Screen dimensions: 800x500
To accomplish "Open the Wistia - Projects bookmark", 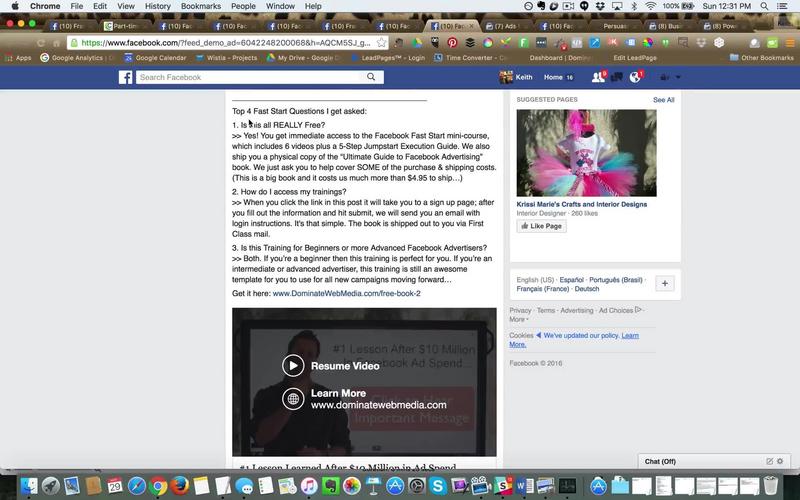I will (x=226, y=58).
